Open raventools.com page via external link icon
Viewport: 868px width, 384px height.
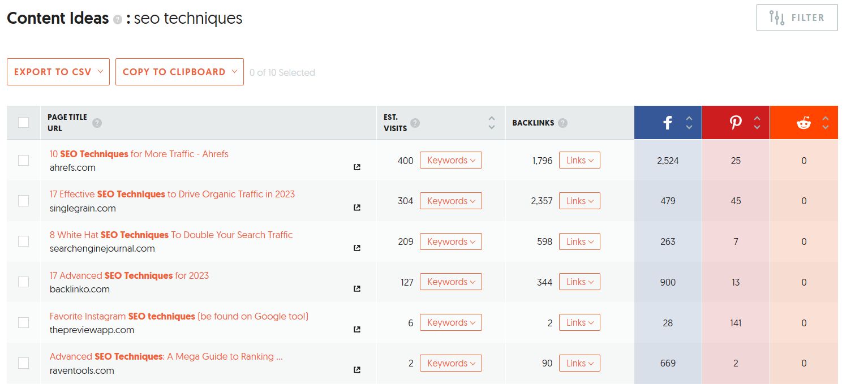[356, 369]
